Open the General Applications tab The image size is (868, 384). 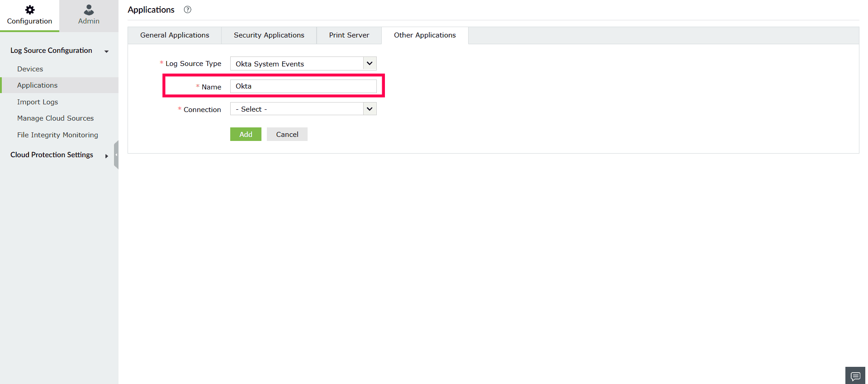[175, 35]
